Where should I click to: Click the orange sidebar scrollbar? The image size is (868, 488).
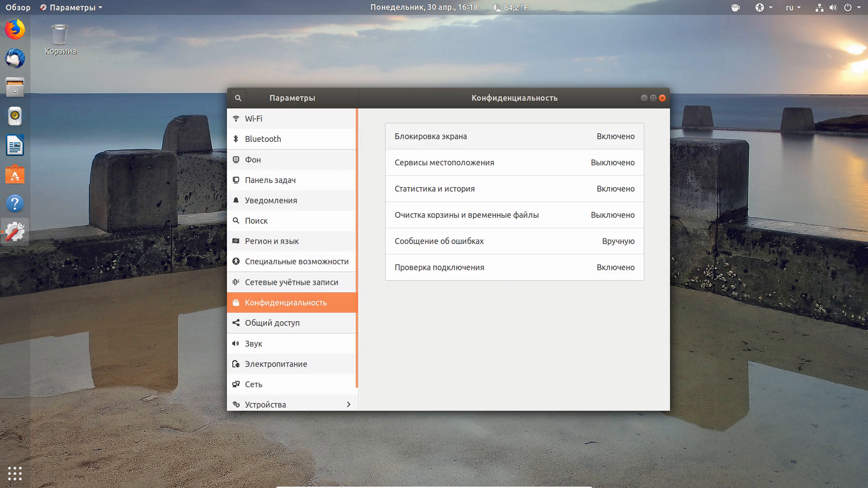357,248
